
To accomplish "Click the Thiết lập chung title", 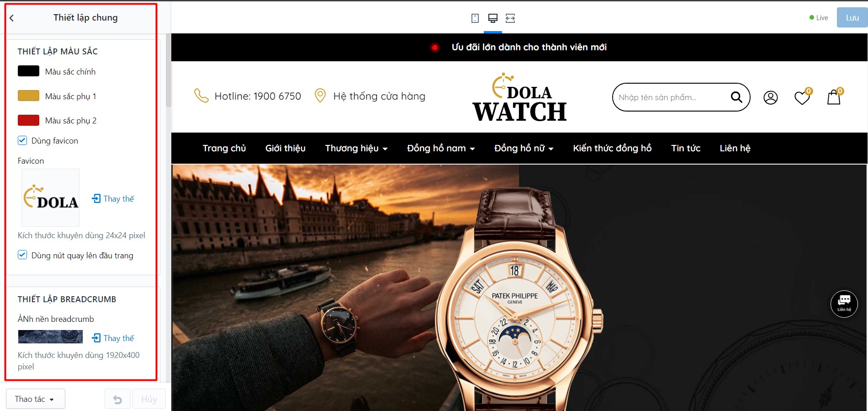I will click(85, 17).
